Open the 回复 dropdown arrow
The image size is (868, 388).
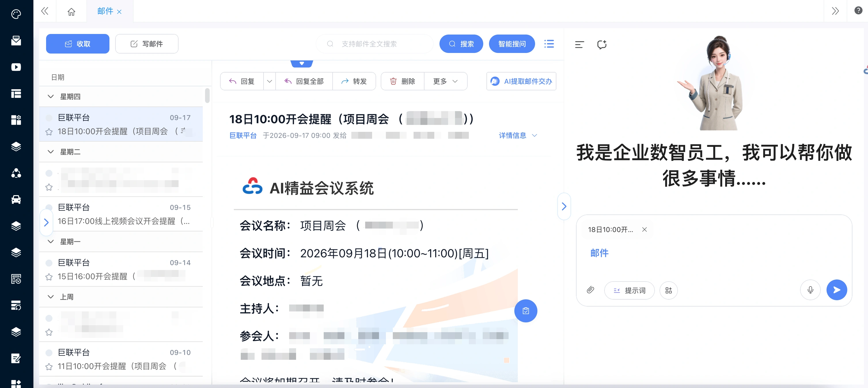click(x=269, y=81)
